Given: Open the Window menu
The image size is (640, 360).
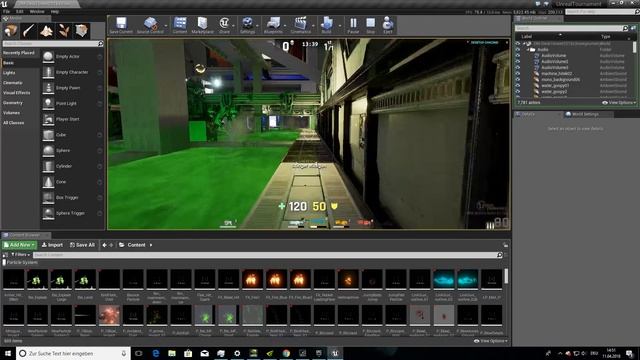Looking at the screenshot, I should click(x=37, y=11).
